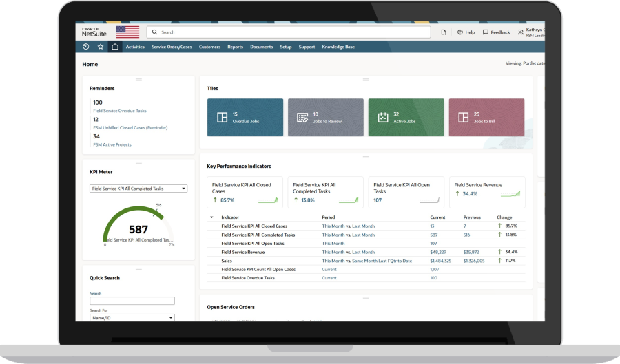620x364 pixels.
Task: Click the Overdue Jobs tile icon
Action: [223, 117]
